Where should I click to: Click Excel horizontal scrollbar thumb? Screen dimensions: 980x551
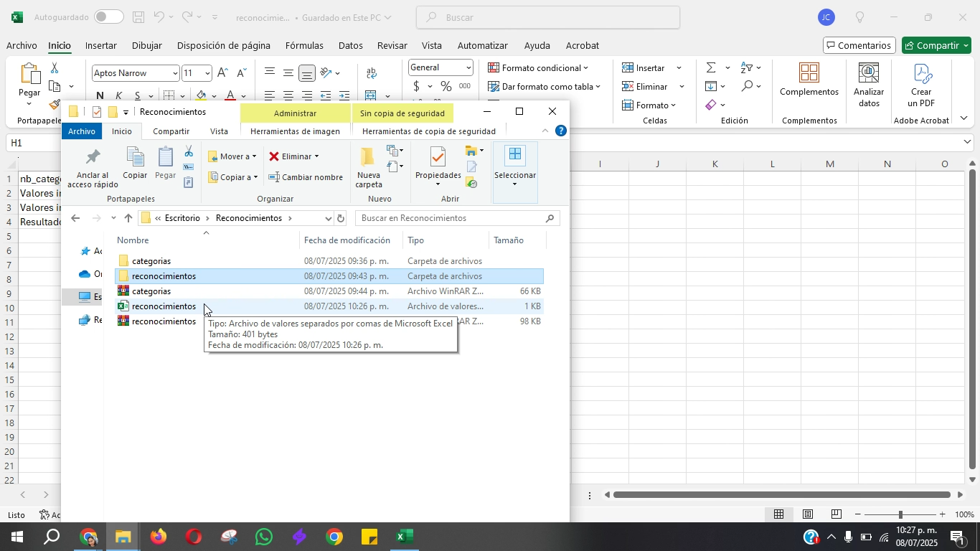(x=783, y=494)
